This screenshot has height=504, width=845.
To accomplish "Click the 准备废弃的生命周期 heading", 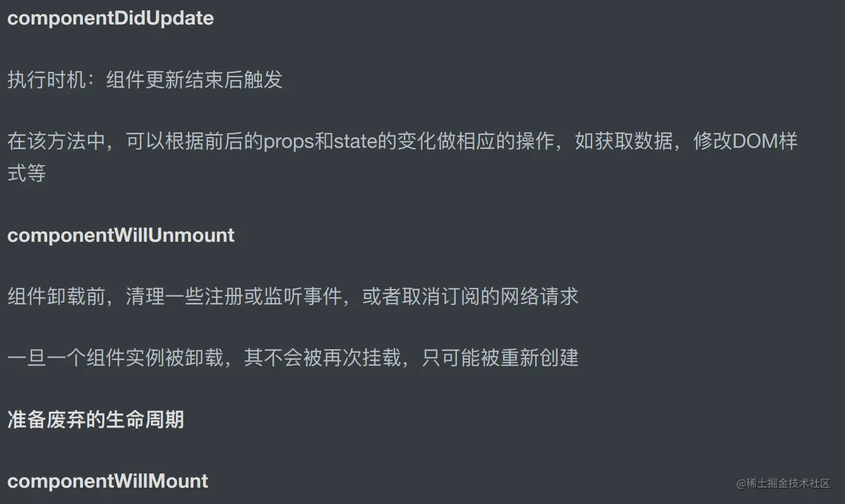I will (x=96, y=419).
